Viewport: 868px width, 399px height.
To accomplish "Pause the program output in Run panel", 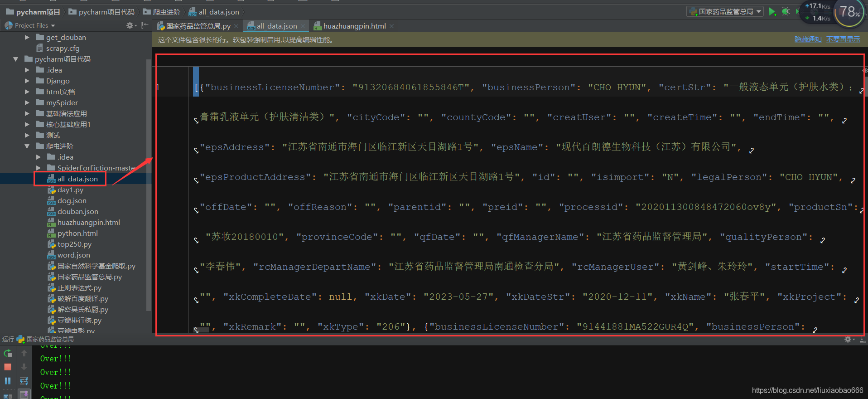I will (x=8, y=381).
